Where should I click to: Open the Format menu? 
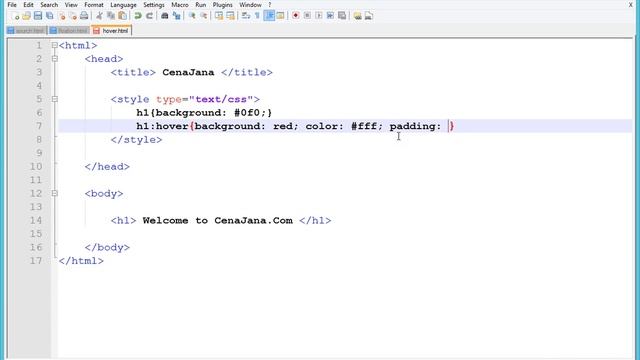[94, 5]
